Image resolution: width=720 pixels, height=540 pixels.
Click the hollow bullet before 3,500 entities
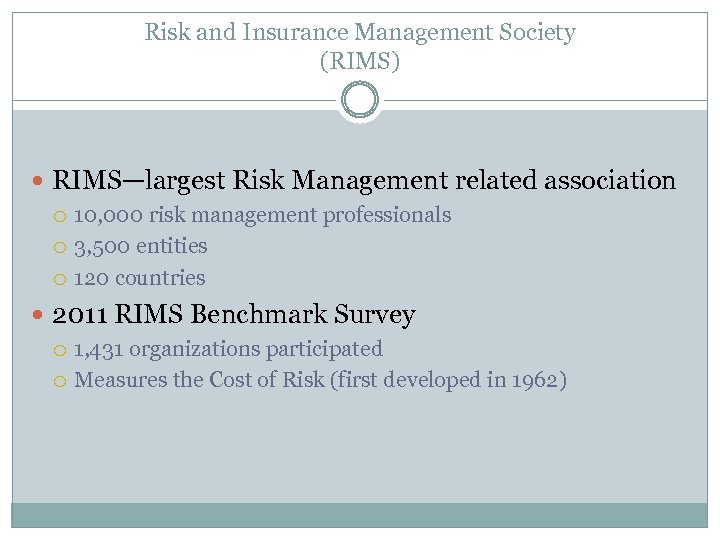coord(63,247)
